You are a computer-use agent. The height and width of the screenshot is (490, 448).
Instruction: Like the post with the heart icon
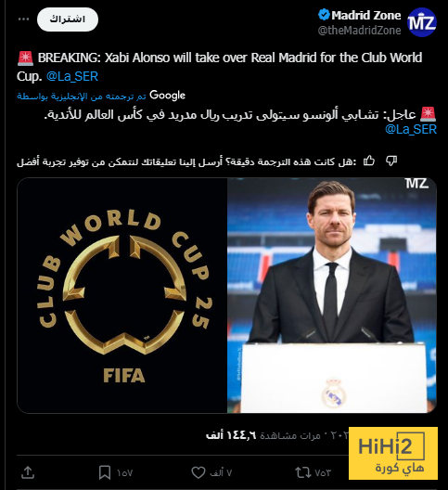[x=198, y=472]
